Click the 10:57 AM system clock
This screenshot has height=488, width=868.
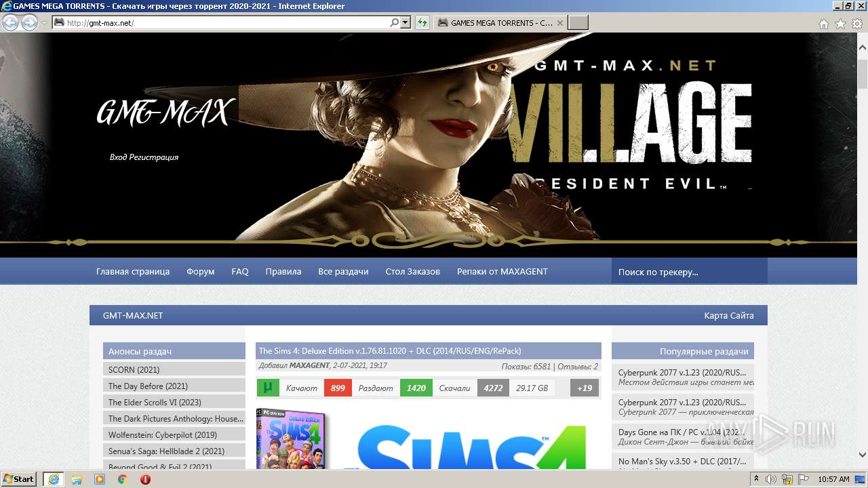tap(833, 479)
